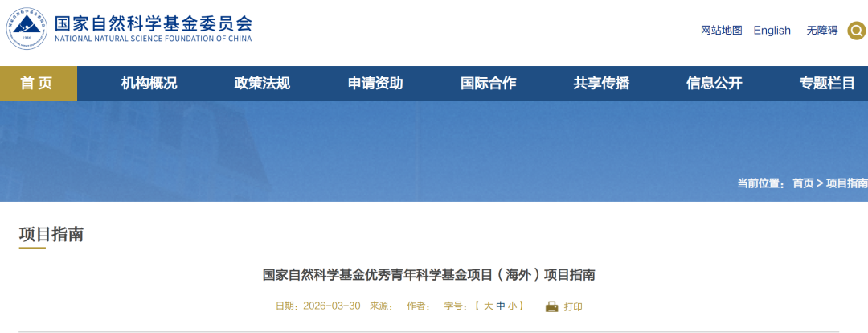Screen dimensions: 868x333
Task: Enable 无障碍 accessibility mode
Action: click(821, 31)
